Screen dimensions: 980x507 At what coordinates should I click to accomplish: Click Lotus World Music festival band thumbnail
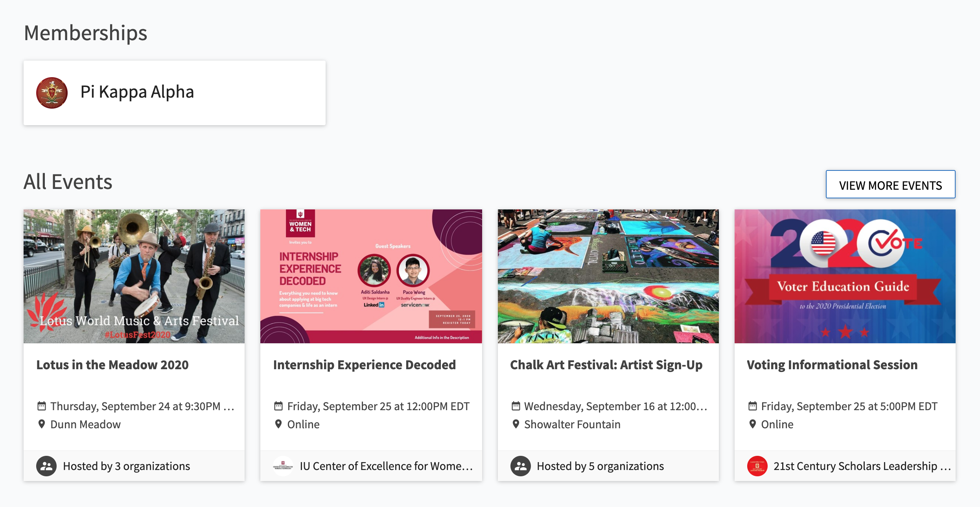134,276
